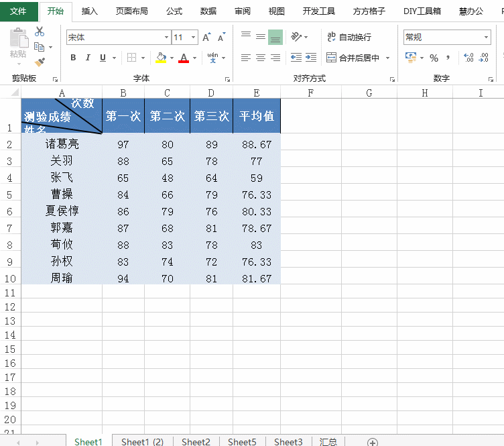Screen dimensions: 504x446
Task: Open clipboard pane launcher
Action: (x=55, y=79)
